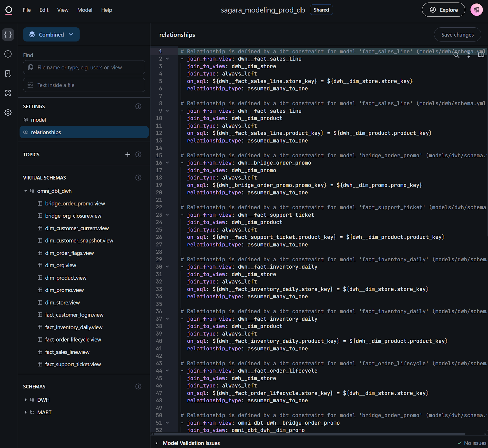Open the Model menu

pyautogui.click(x=85, y=10)
